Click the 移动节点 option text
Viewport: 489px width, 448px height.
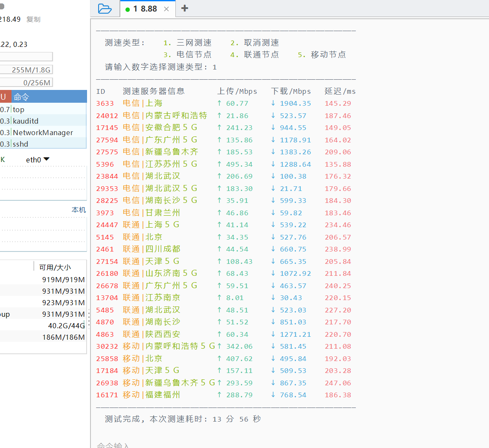pos(329,55)
